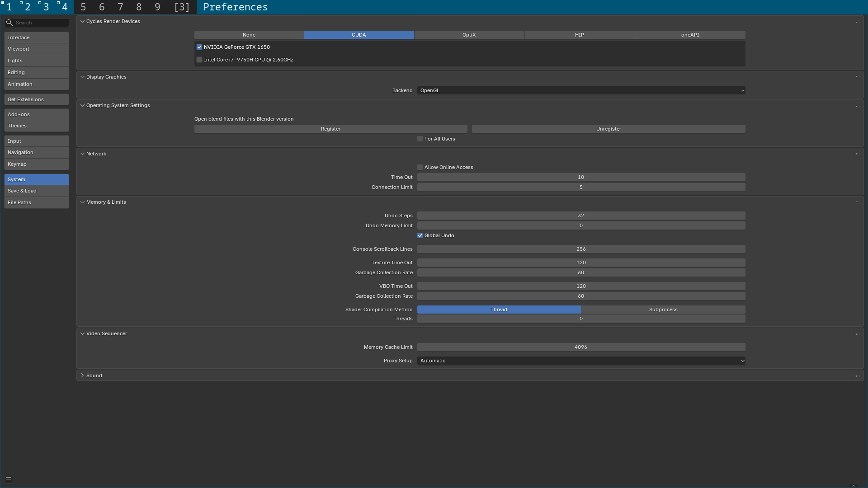
Task: Click the search magnifier icon
Action: [9, 23]
